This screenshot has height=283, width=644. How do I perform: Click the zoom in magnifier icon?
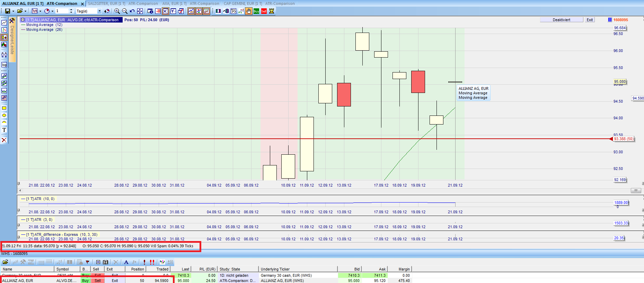[x=117, y=11]
